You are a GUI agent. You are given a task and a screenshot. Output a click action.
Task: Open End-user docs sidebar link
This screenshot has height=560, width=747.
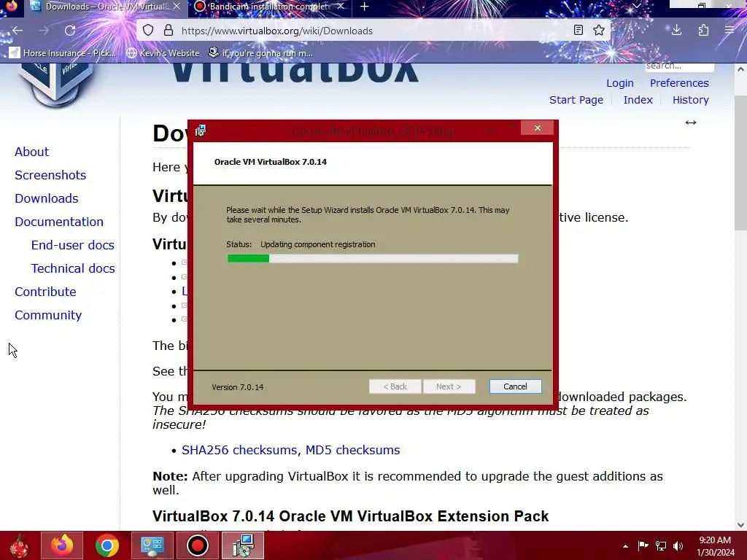pyautogui.click(x=72, y=245)
